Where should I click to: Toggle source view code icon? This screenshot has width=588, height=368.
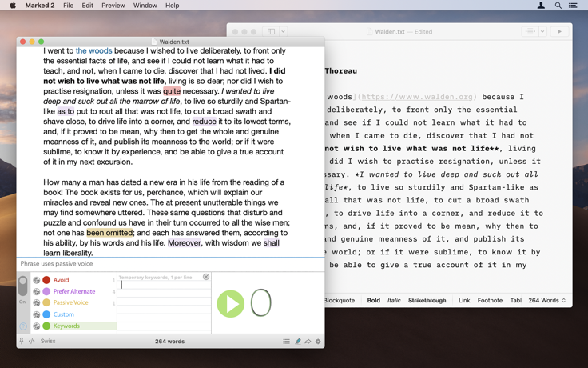(32, 341)
